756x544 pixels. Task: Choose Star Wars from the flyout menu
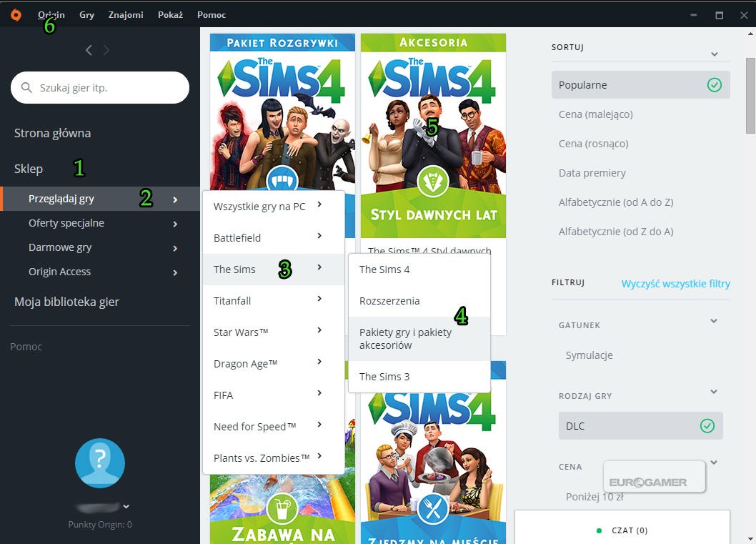pyautogui.click(x=274, y=332)
